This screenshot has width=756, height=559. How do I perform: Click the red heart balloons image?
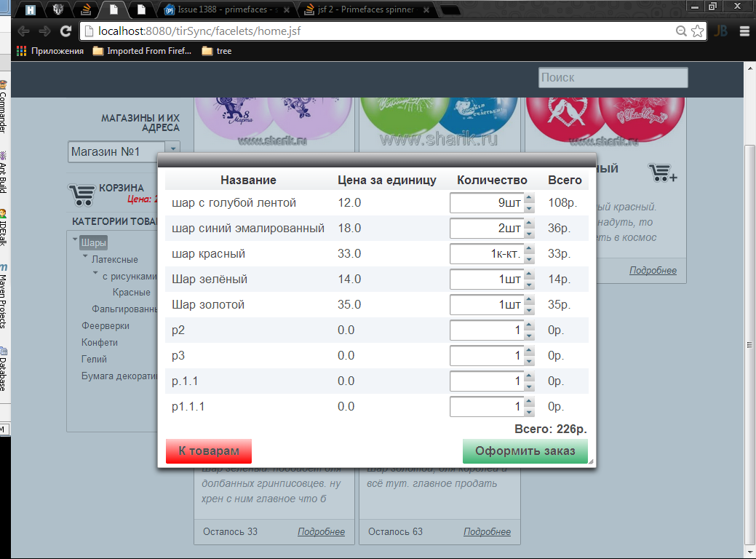pos(605,124)
